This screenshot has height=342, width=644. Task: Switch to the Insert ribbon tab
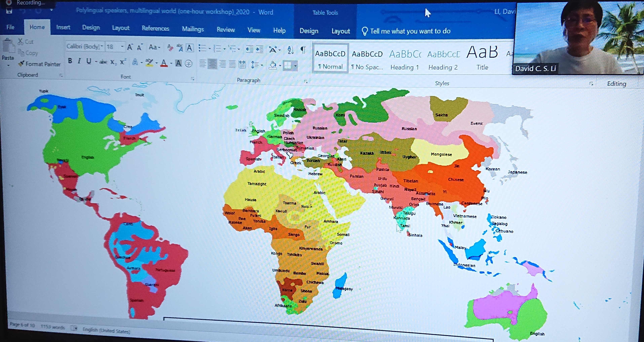coord(63,27)
